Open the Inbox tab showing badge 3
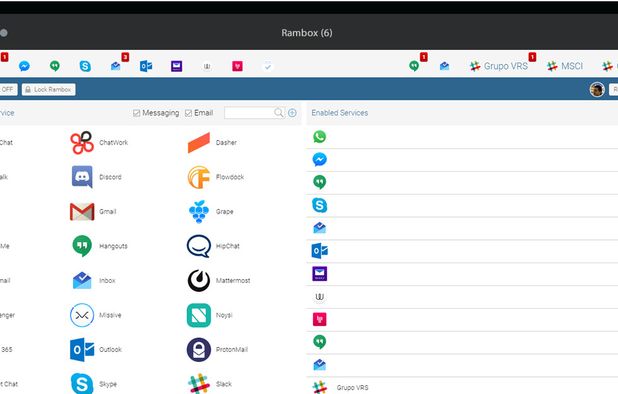The image size is (618, 394). [x=115, y=66]
